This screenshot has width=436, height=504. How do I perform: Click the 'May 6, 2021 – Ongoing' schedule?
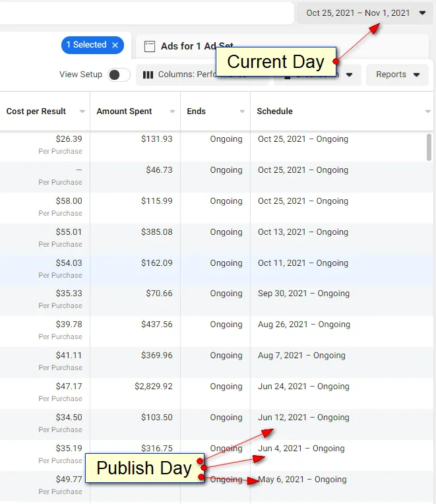pos(302,480)
